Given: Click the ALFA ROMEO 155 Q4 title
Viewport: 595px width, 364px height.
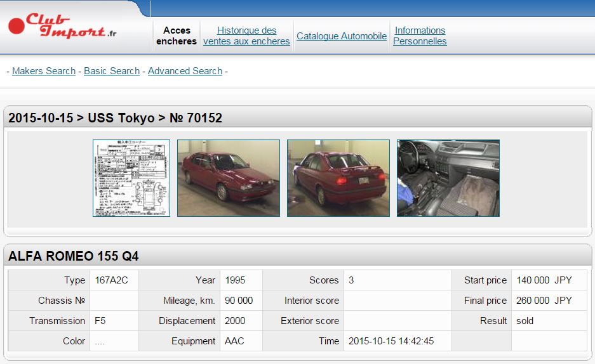Looking at the screenshot, I should pyautogui.click(x=74, y=256).
